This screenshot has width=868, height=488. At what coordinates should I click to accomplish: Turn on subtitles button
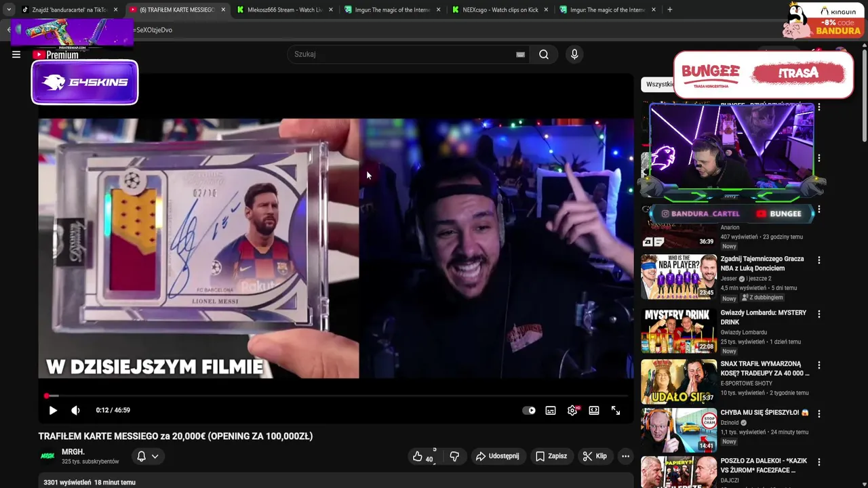[x=551, y=410]
